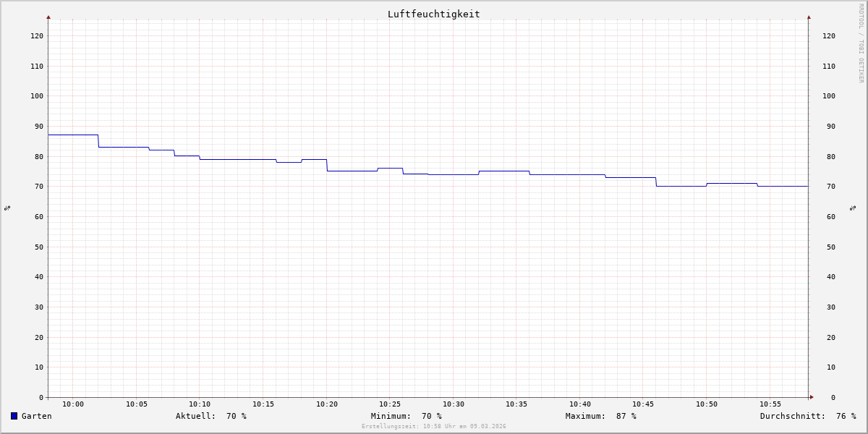Click the Luftfeuchtigkeit chart title
The width and height of the screenshot is (868, 434).
tap(433, 14)
